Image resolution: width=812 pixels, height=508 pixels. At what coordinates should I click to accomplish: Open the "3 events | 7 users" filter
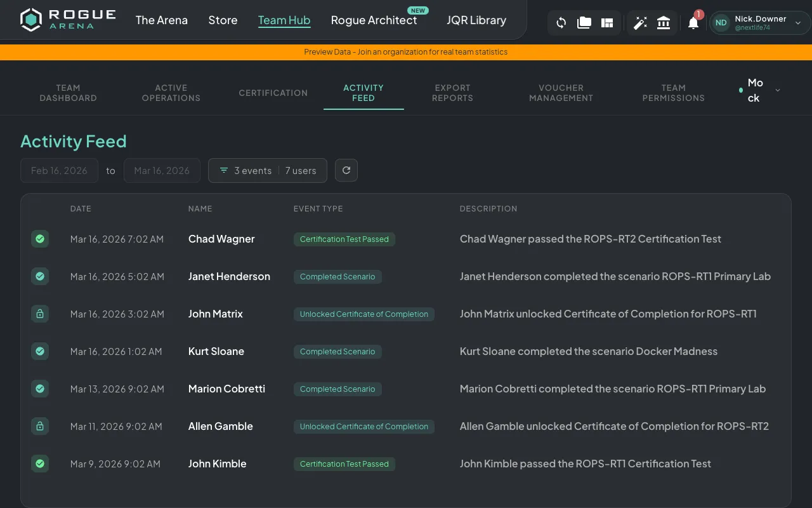267,170
